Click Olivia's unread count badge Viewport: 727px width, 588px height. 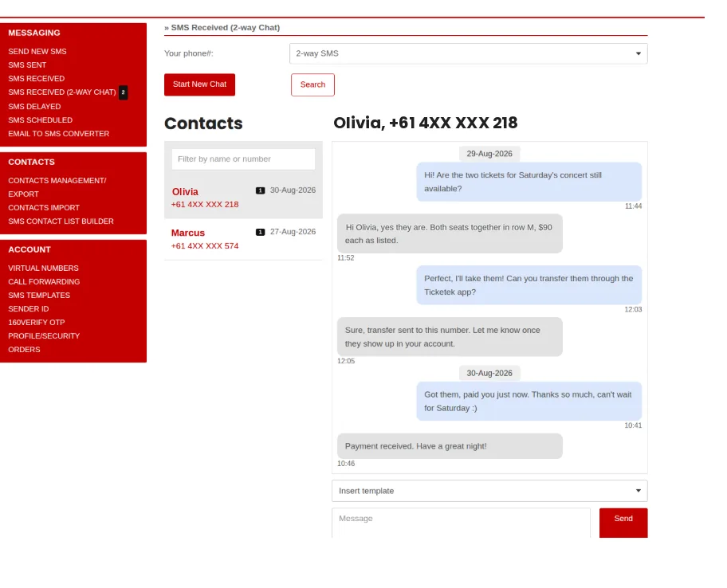click(x=260, y=190)
